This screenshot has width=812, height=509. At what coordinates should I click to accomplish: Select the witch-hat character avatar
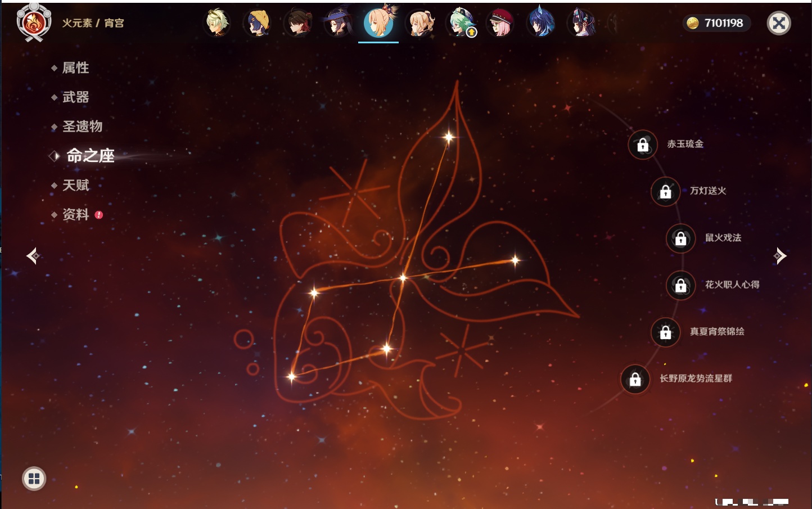point(338,23)
